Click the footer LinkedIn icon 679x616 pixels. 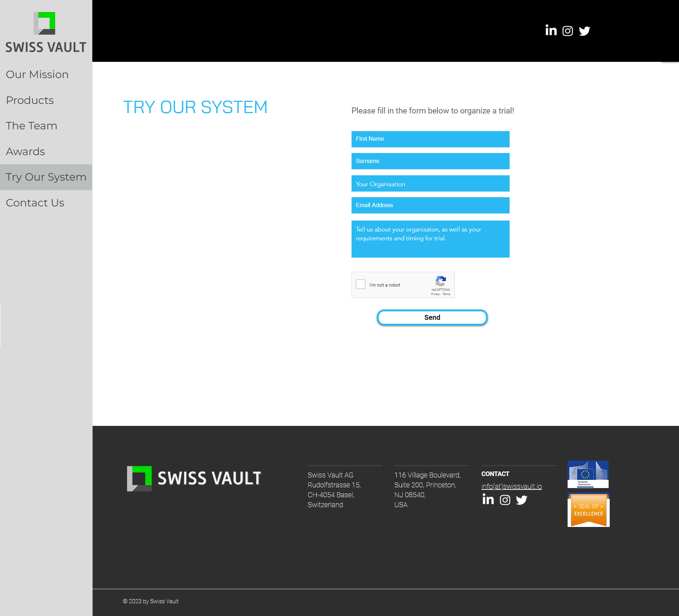point(488,499)
